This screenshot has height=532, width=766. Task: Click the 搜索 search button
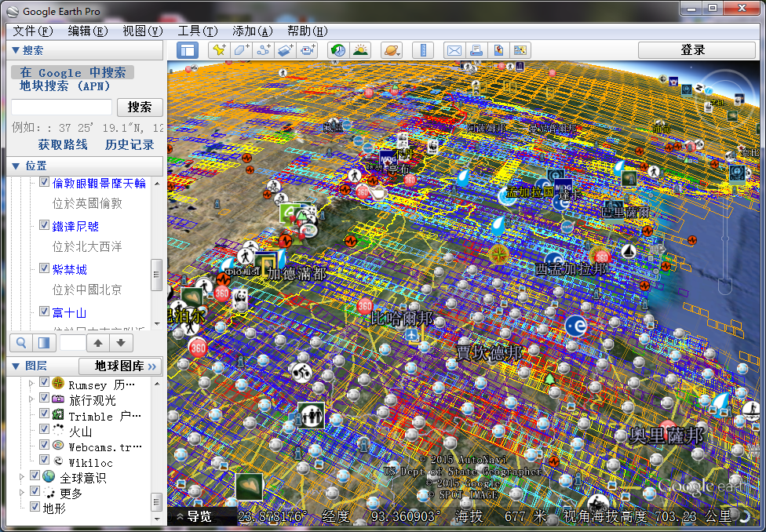140,107
